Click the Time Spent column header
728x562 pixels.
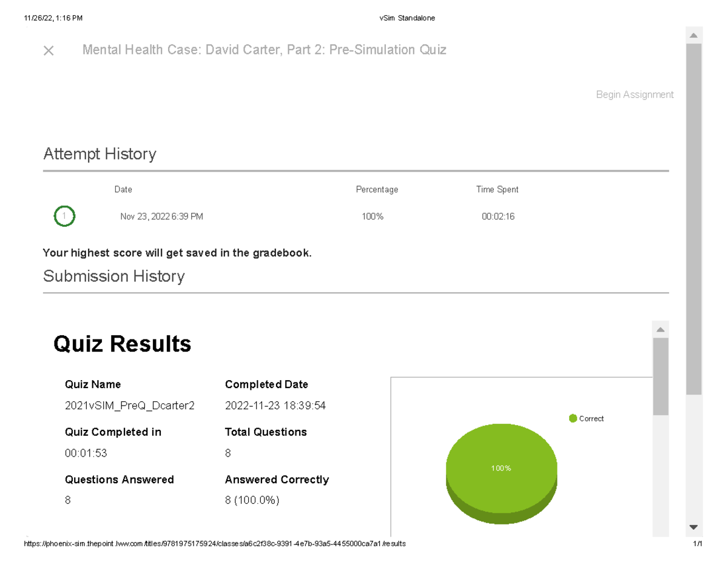pos(497,190)
